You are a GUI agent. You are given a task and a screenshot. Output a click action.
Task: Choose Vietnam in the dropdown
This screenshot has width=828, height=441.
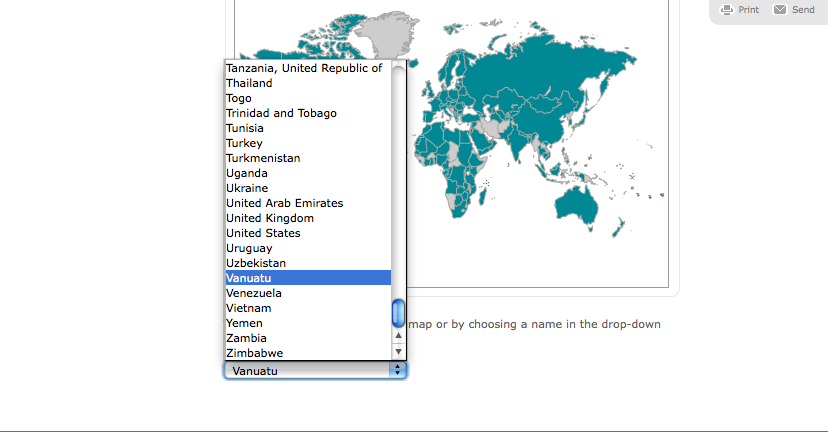point(308,308)
